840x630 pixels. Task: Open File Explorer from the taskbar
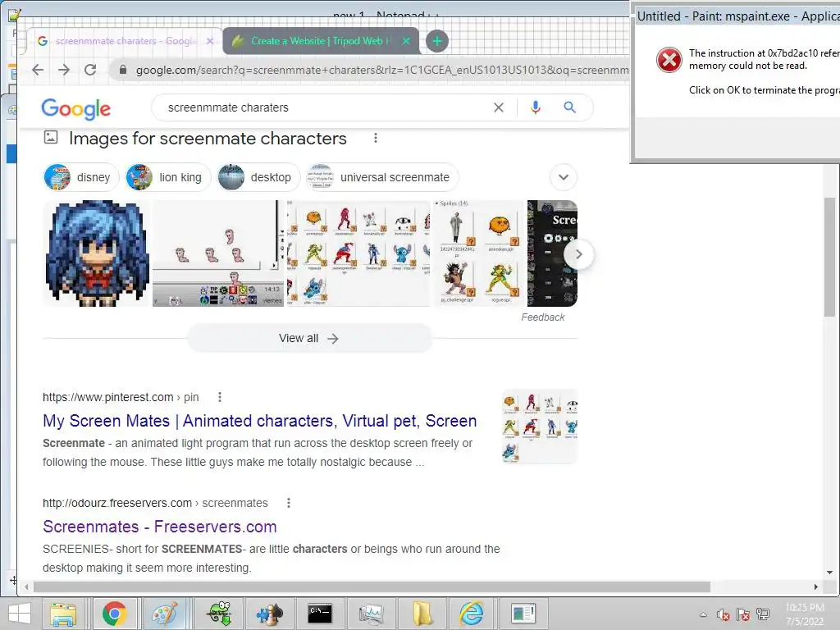pyautogui.click(x=63, y=614)
